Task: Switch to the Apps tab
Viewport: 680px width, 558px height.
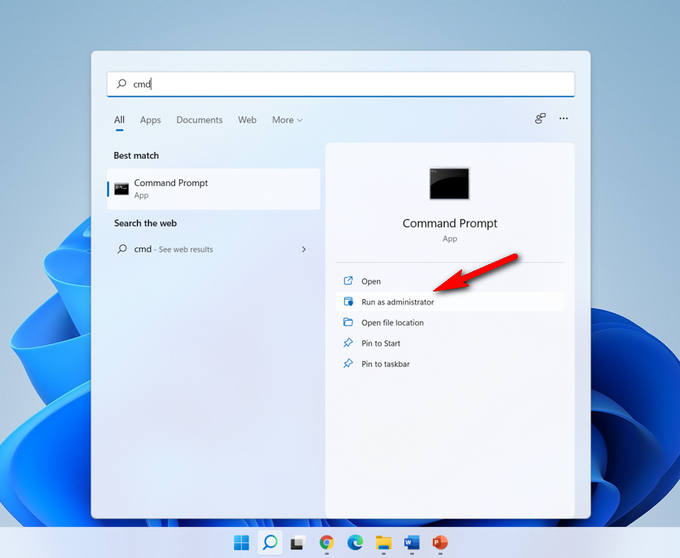Action: click(x=150, y=120)
